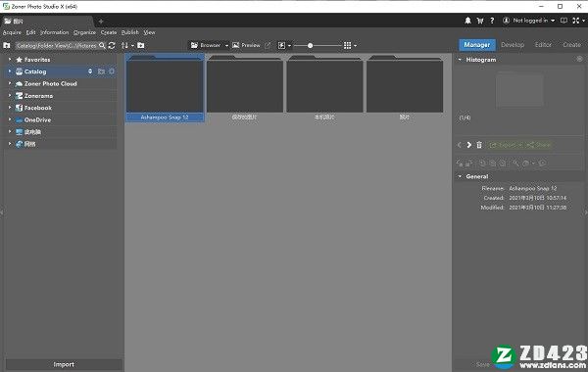Switch to Preview mode
Viewport: 588px width, 372px height.
(246, 45)
